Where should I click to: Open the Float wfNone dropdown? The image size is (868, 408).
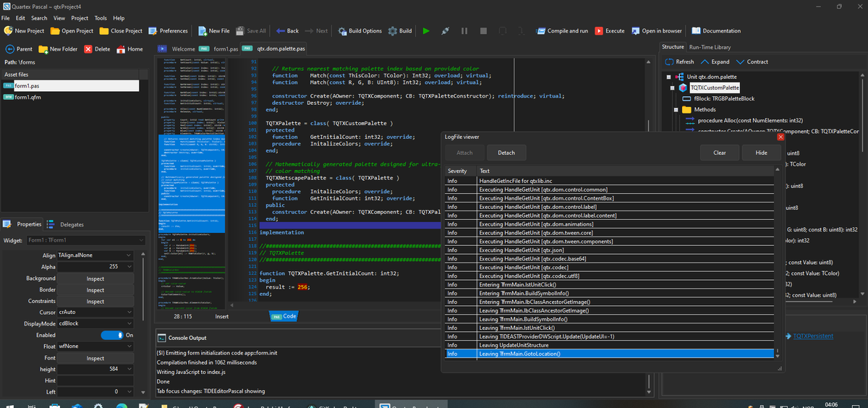click(129, 347)
